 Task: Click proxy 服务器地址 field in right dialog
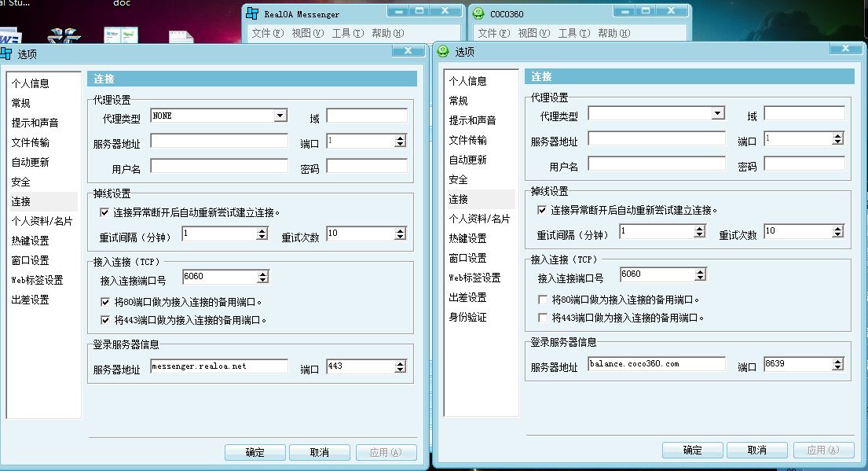pos(657,138)
